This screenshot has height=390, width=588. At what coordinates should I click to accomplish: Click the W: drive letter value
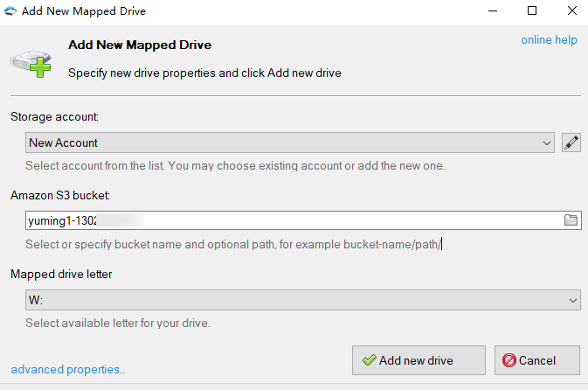(x=36, y=300)
